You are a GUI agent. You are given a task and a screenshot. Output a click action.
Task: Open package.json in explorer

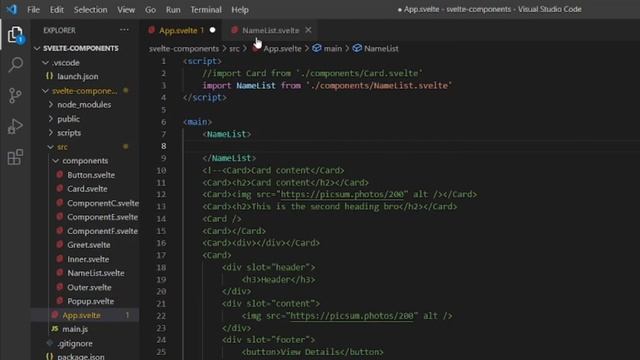click(81, 356)
